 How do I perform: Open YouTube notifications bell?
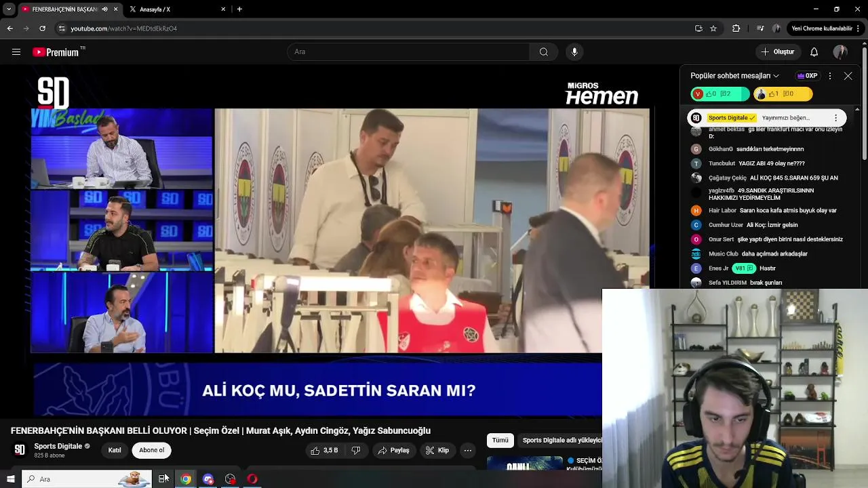click(814, 52)
